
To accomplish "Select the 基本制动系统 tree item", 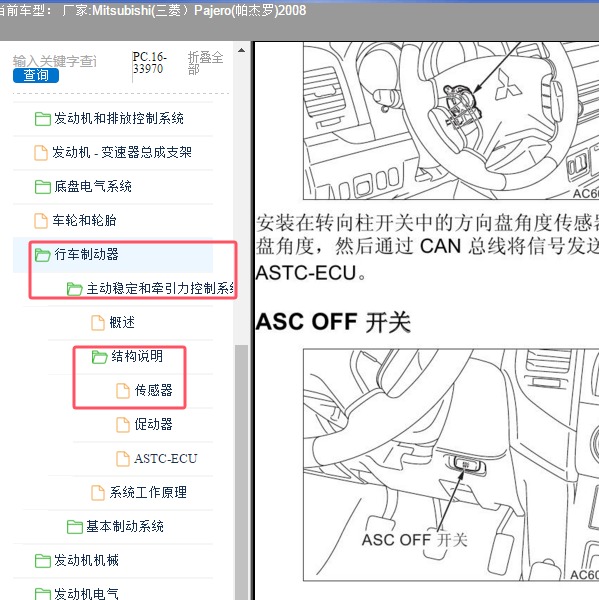I will 125,527.
